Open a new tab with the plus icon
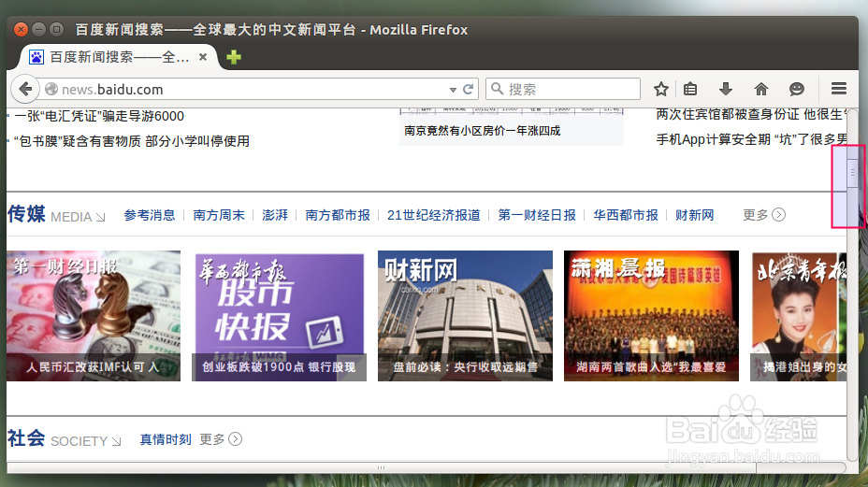This screenshot has height=487, width=868. click(x=234, y=57)
